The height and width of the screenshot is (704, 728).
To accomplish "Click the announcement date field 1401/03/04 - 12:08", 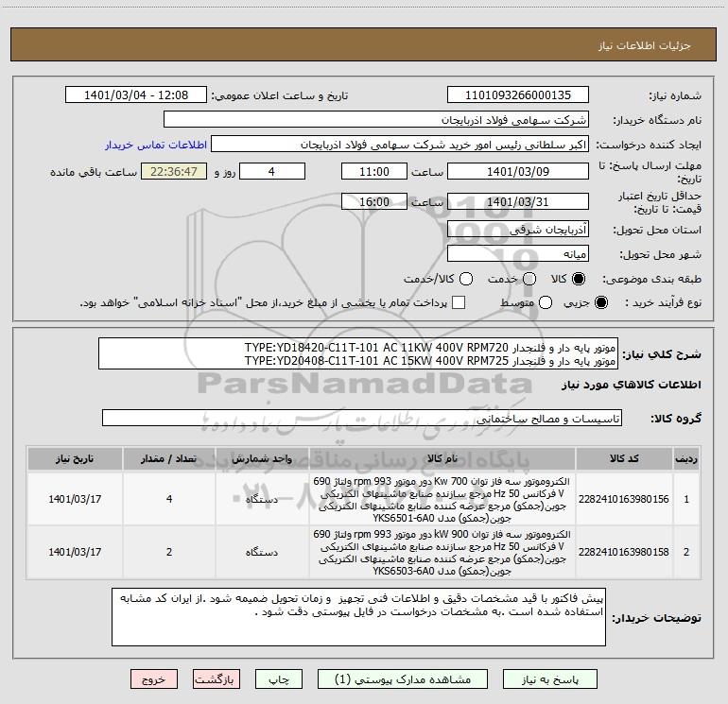I will [136, 95].
